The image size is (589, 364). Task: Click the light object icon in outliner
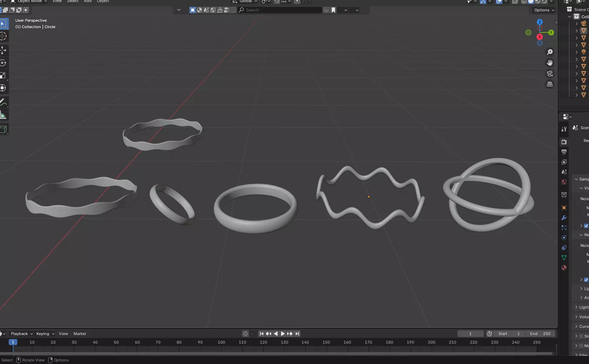tap(584, 52)
